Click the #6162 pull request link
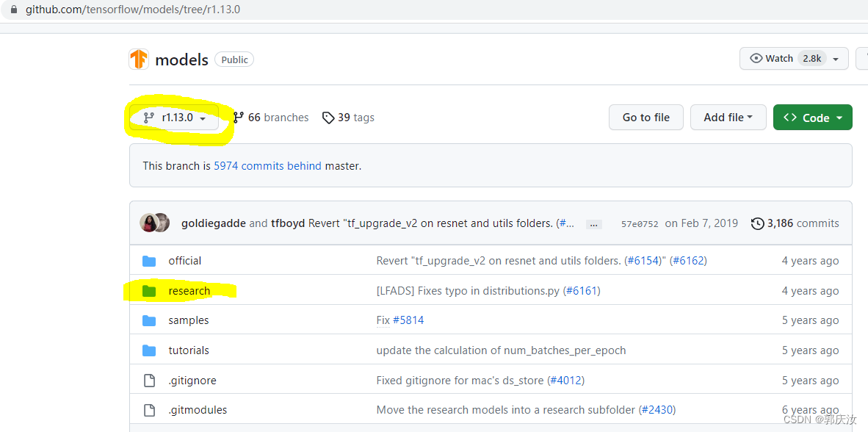The width and height of the screenshot is (868, 432). pyautogui.click(x=688, y=261)
